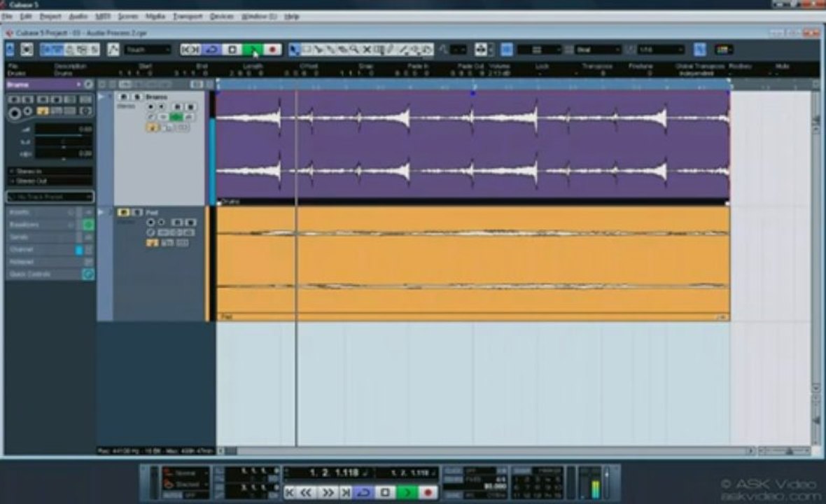Image resolution: width=826 pixels, height=504 pixels.
Task: Toggle monitor button in Drums inspector
Action: (x=28, y=111)
